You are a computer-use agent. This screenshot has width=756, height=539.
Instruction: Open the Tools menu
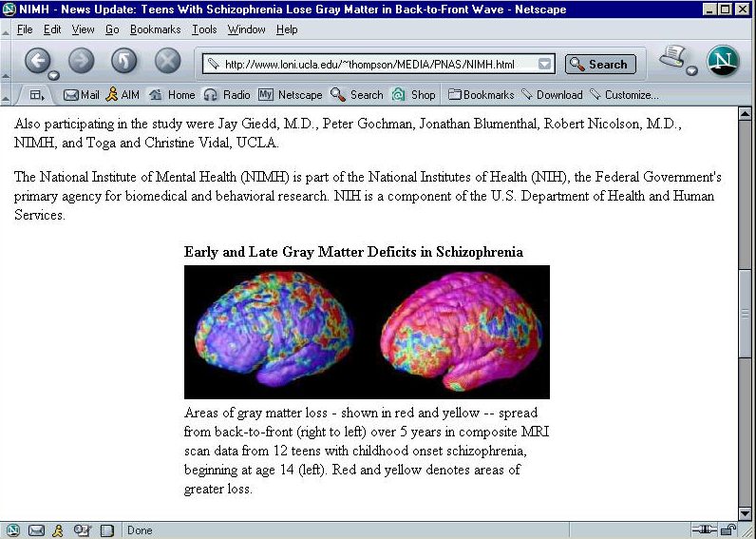coord(204,29)
